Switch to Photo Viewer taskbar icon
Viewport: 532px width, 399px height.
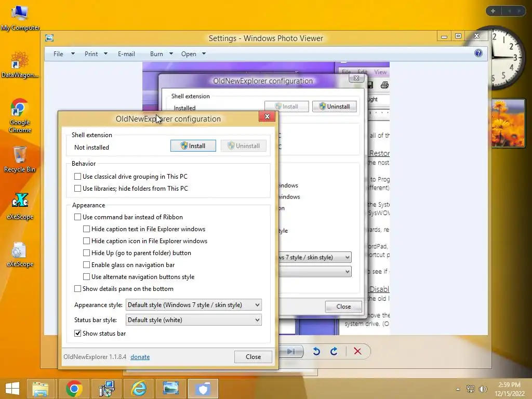click(x=171, y=389)
